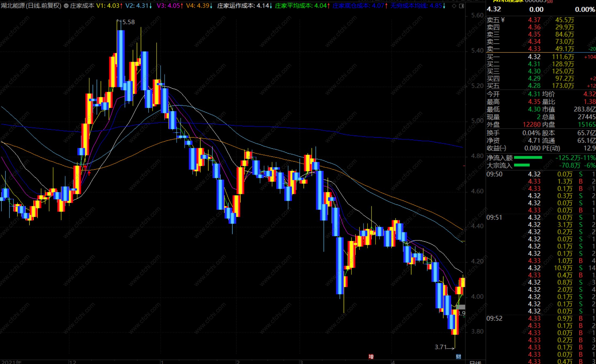Viewport: 596px width, 364px height.
Task: Click the 5.58 high price label
Action: click(128, 22)
